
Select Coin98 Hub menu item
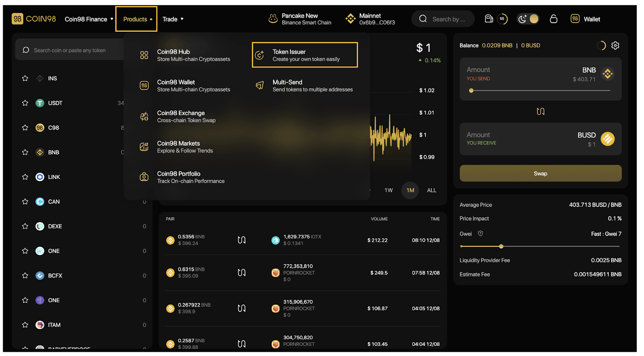tap(185, 55)
